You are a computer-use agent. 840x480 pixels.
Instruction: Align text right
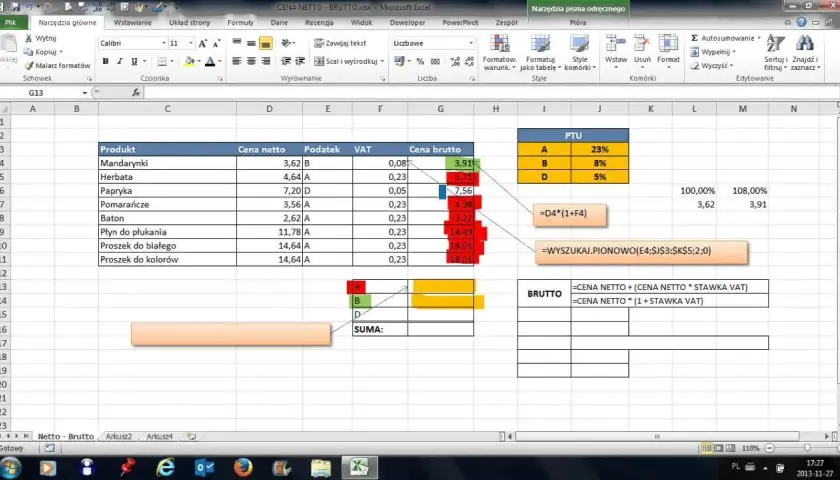(x=266, y=62)
